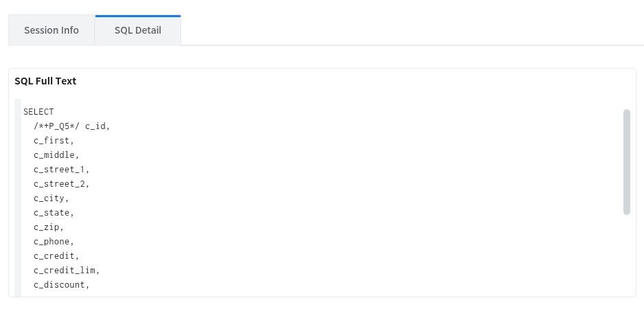Switch to the Session Info tab

pos(51,30)
